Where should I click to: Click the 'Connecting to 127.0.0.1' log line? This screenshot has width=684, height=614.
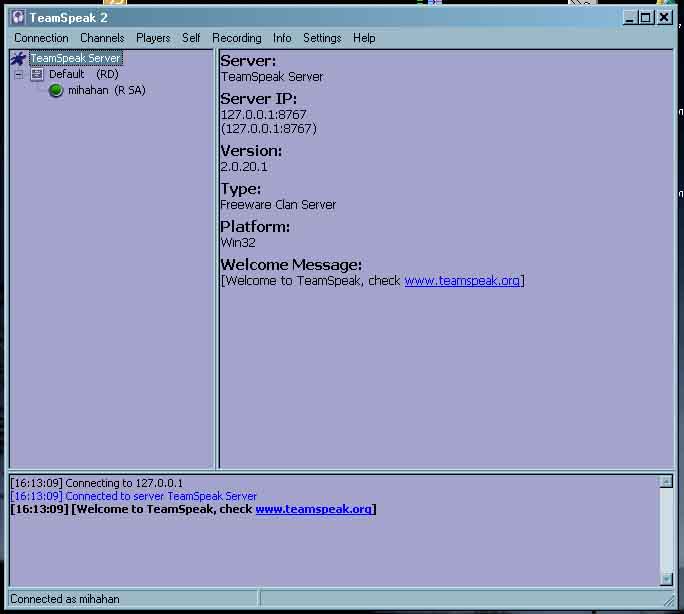tap(96, 483)
